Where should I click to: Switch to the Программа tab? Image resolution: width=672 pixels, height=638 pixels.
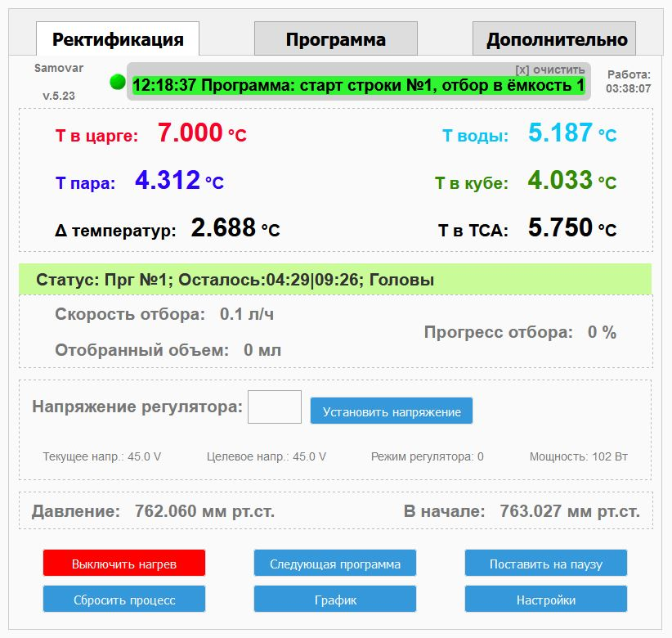[x=335, y=39]
